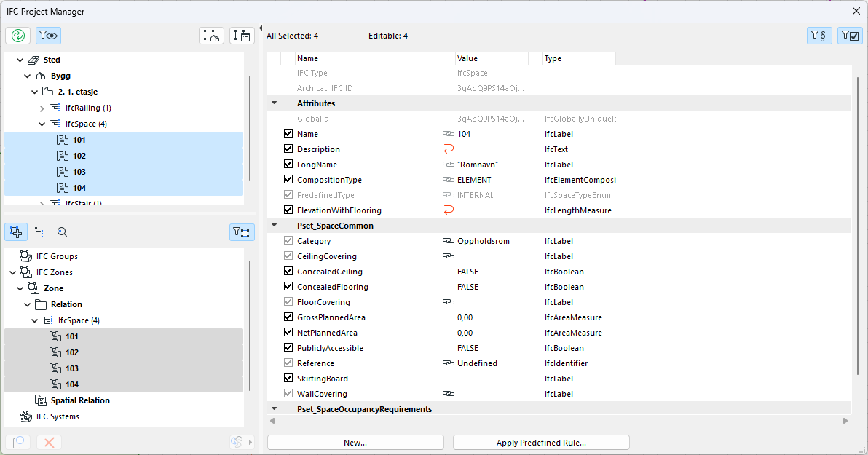Click the green refresh/update icon
Screen dimensions: 868x455
(x=17, y=36)
